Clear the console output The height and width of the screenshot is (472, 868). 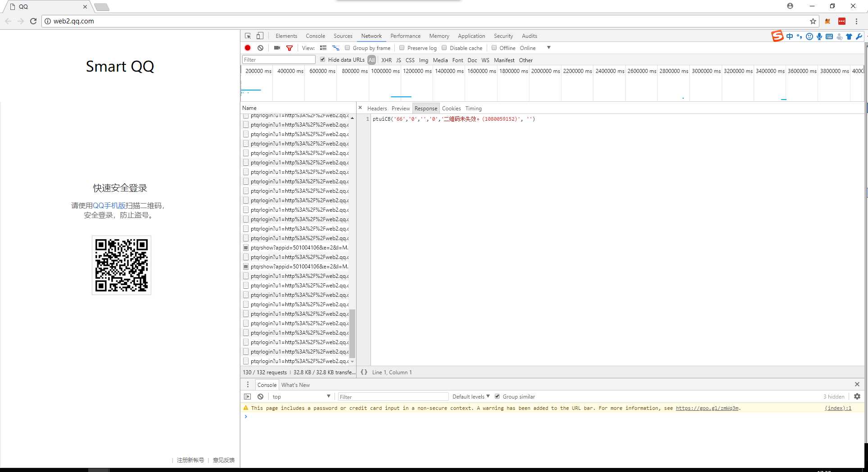tap(260, 396)
